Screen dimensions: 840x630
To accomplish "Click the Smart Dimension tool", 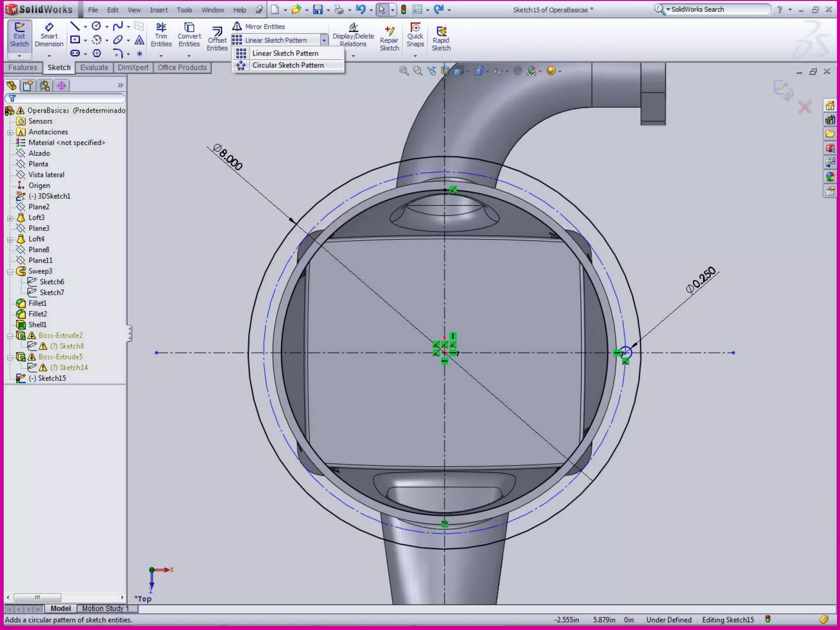I will click(49, 35).
